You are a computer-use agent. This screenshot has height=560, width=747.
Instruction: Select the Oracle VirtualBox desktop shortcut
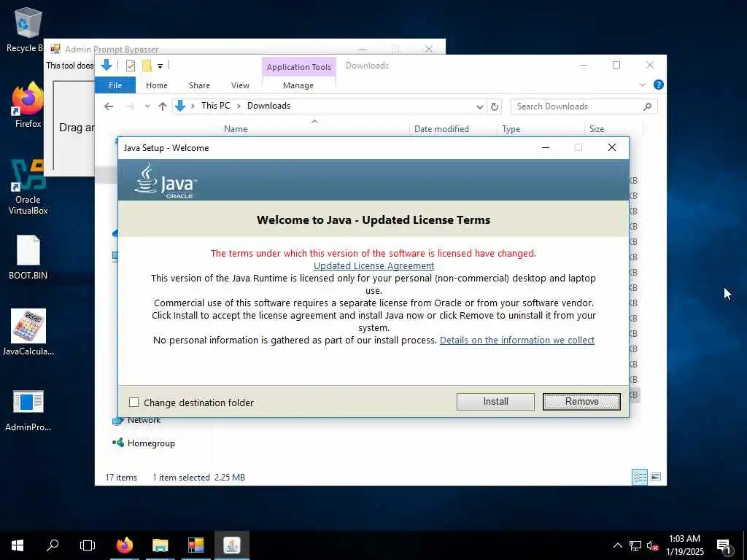click(x=28, y=187)
